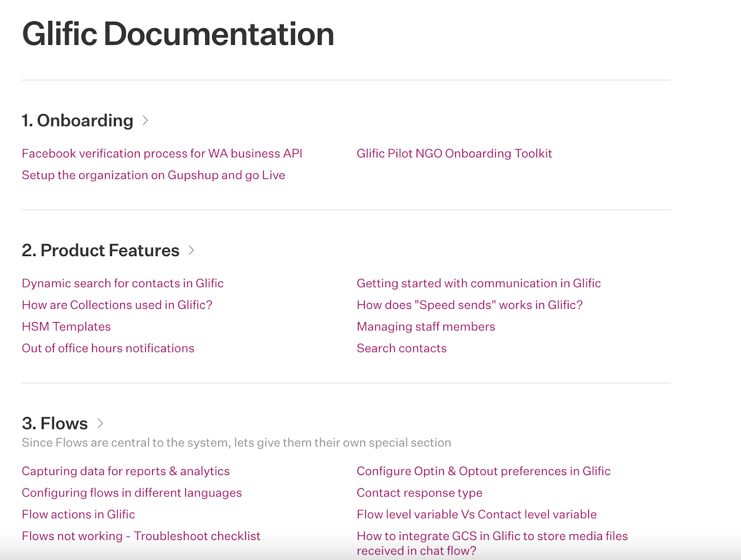
Task: Open Flow level variable Vs Contact level variable
Action: click(477, 515)
